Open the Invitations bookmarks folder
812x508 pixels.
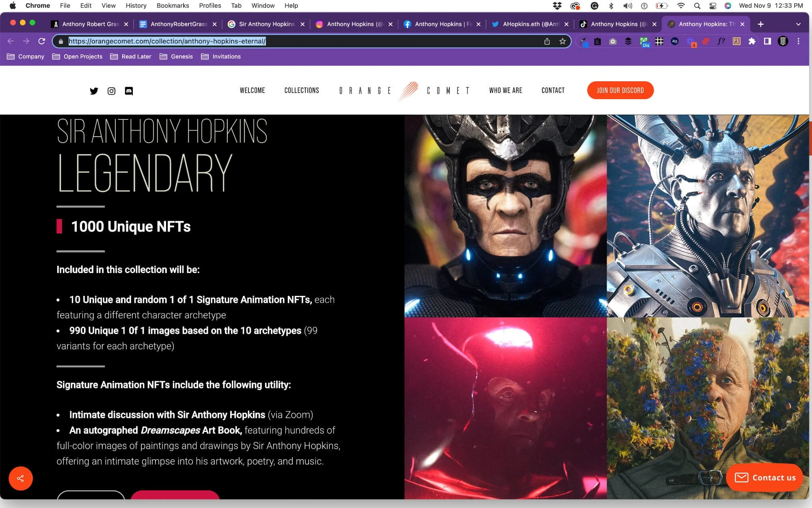(x=221, y=56)
